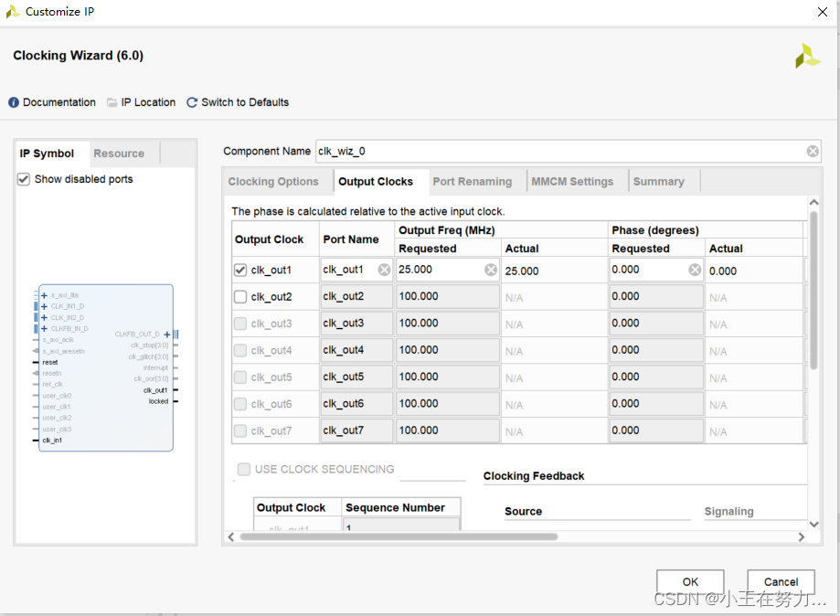The height and width of the screenshot is (616, 840).
Task: Open the Documentation link
Action: coord(58,102)
